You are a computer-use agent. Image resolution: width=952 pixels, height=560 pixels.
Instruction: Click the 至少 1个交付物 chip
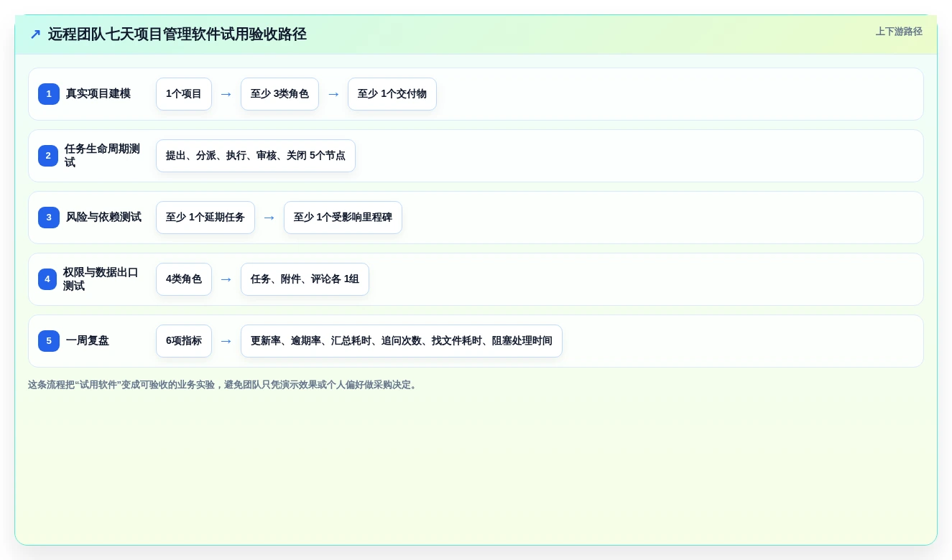392,94
